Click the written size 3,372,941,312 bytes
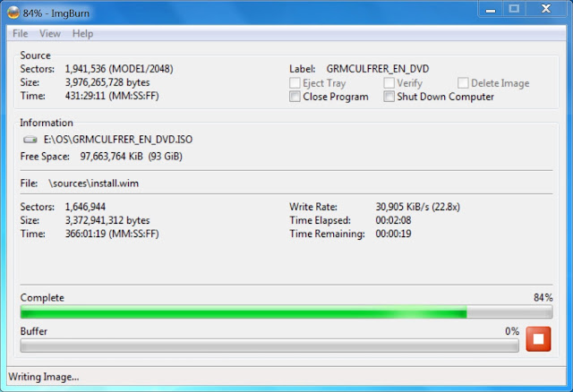 [107, 220]
